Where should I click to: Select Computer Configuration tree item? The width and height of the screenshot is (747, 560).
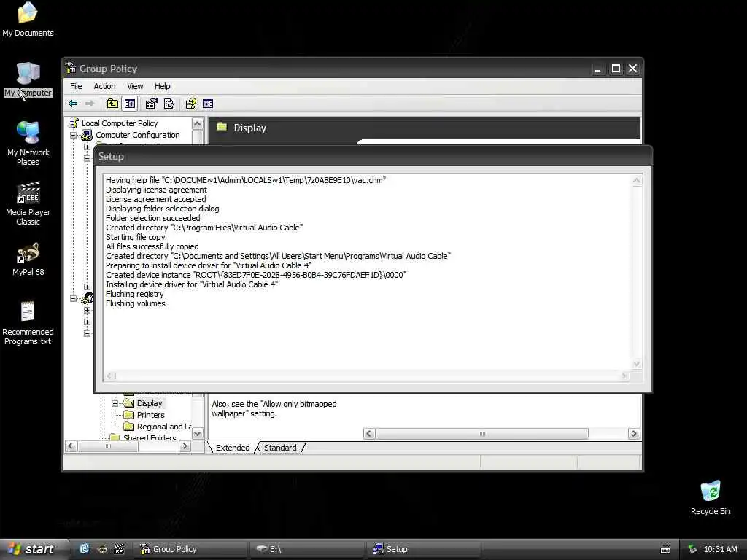(x=138, y=135)
